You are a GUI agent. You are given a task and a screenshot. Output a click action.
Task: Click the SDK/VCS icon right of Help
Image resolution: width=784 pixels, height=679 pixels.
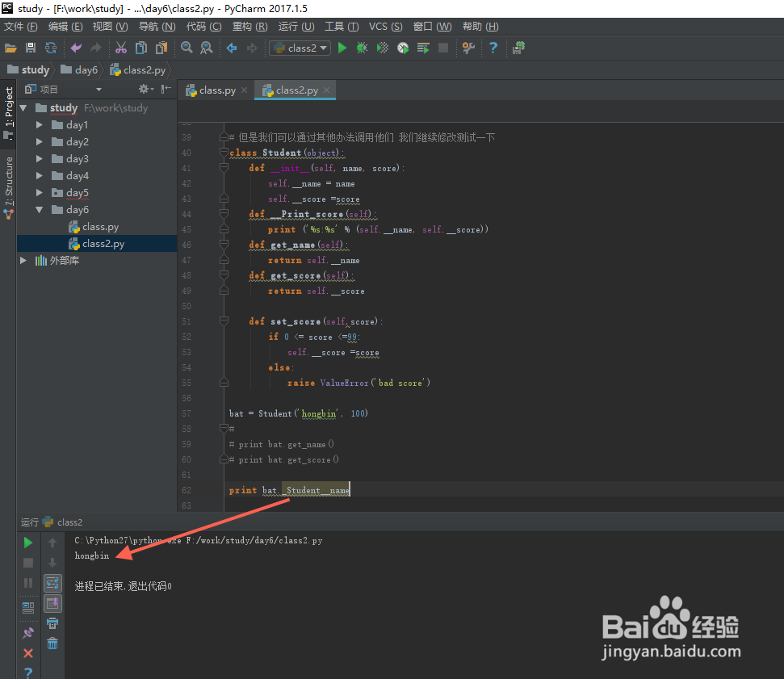click(518, 48)
